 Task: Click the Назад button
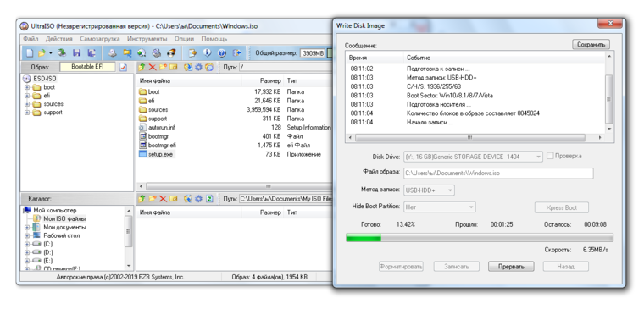click(x=565, y=267)
